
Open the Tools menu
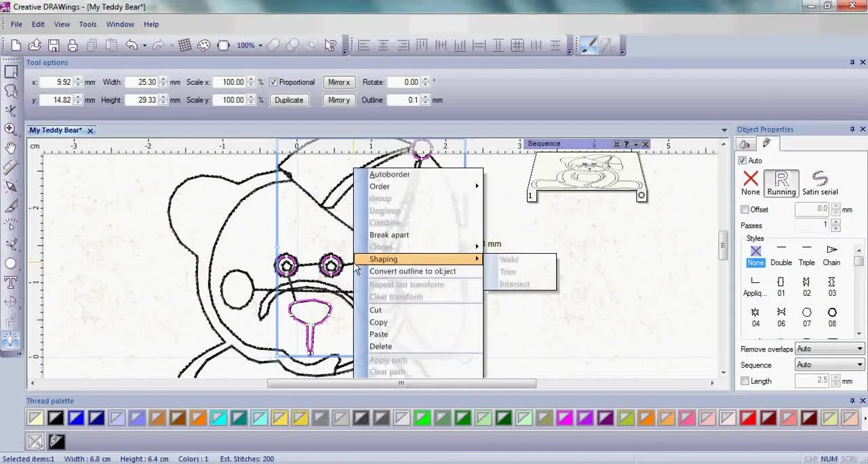coord(87,24)
